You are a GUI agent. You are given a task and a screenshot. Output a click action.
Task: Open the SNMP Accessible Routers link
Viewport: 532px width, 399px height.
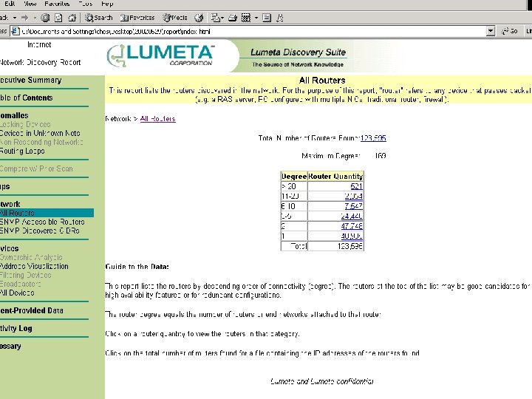coord(42,222)
